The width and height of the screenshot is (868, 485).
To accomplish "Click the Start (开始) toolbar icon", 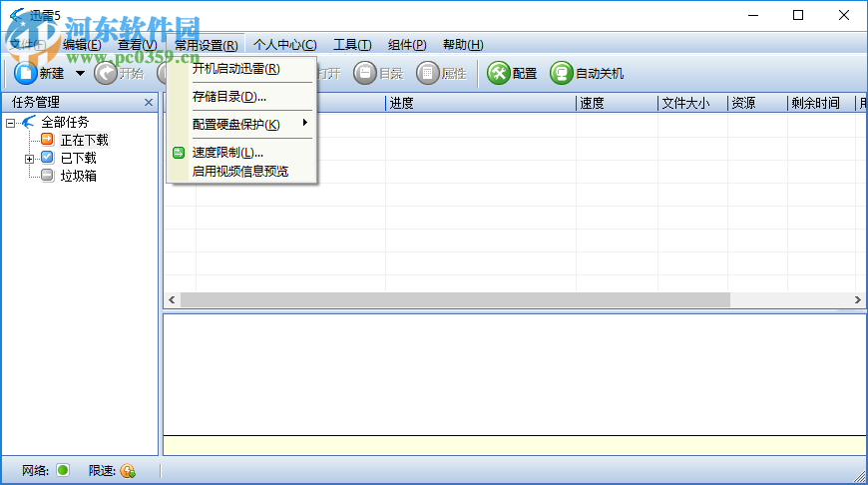I will [105, 73].
